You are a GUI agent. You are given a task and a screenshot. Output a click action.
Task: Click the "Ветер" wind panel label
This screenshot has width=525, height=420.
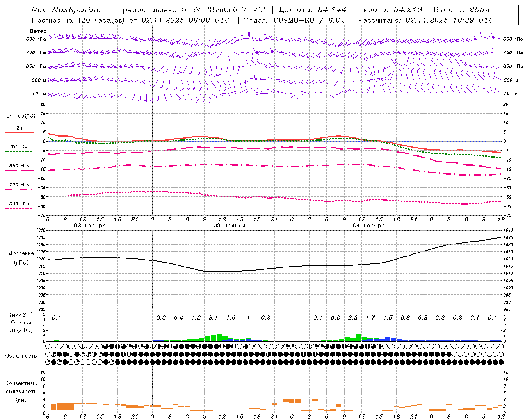coord(38,31)
